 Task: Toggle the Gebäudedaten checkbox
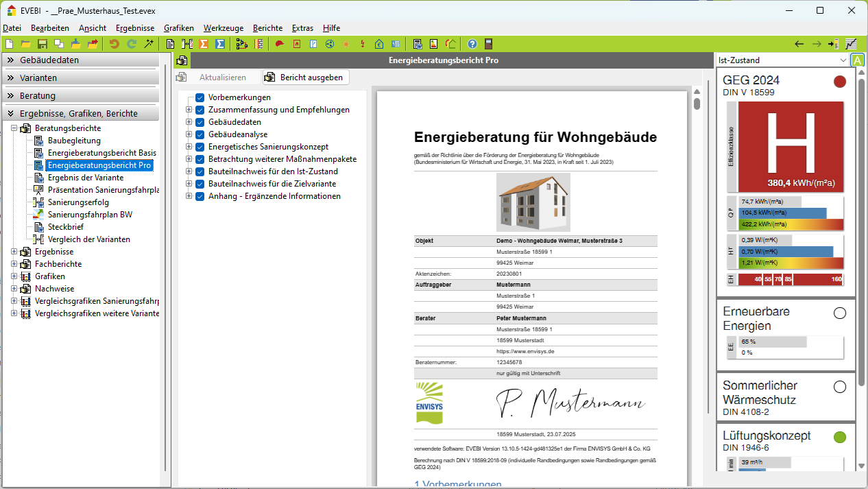click(x=200, y=122)
